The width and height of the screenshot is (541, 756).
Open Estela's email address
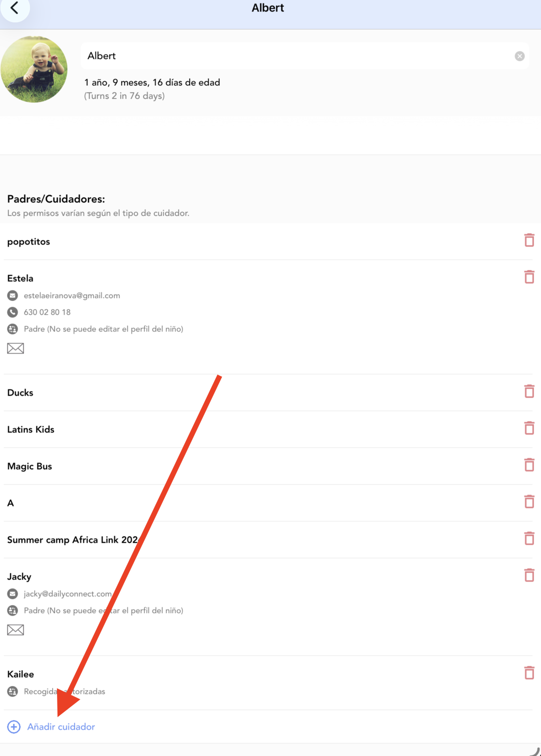72,296
